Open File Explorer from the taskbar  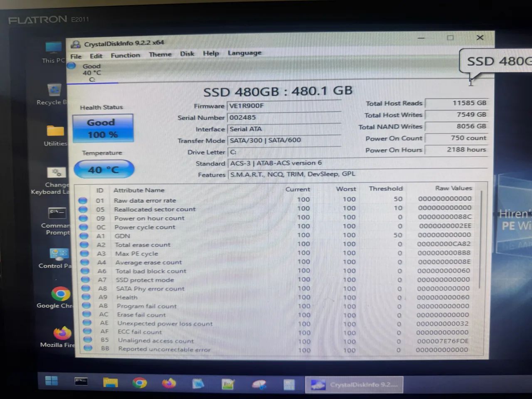pyautogui.click(x=111, y=382)
